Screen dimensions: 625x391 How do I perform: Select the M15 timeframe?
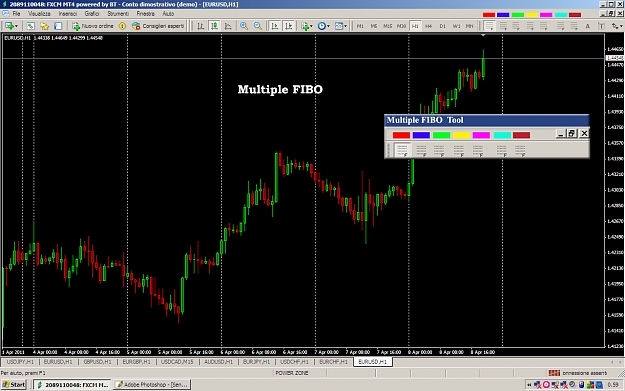[387, 26]
